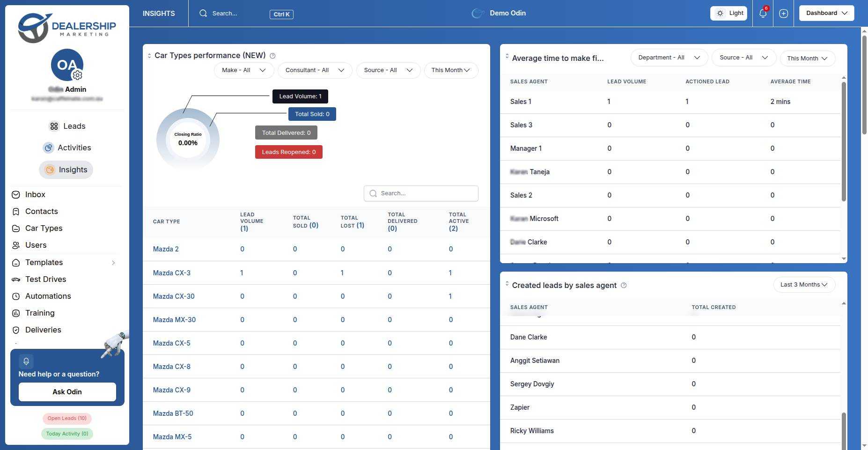Click the Users people icon
Screen dimensions: 868x450
pos(16,245)
